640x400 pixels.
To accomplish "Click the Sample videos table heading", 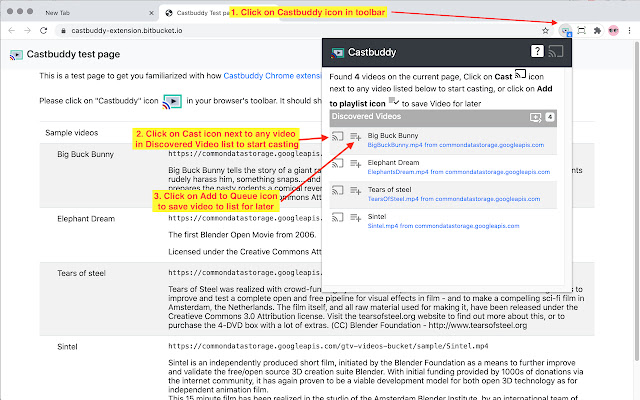I will [x=72, y=133].
